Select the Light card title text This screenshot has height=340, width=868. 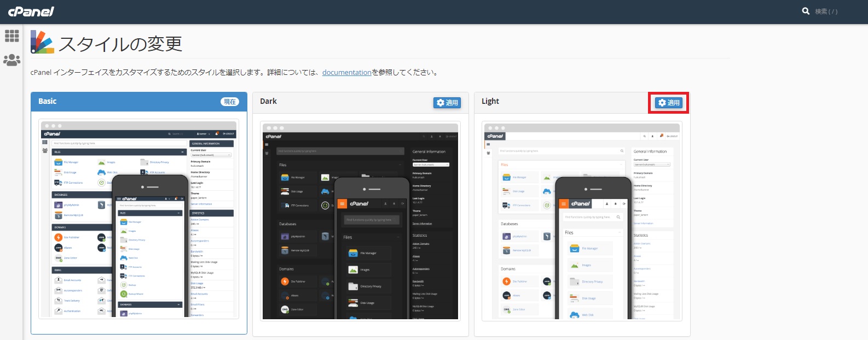[490, 101]
